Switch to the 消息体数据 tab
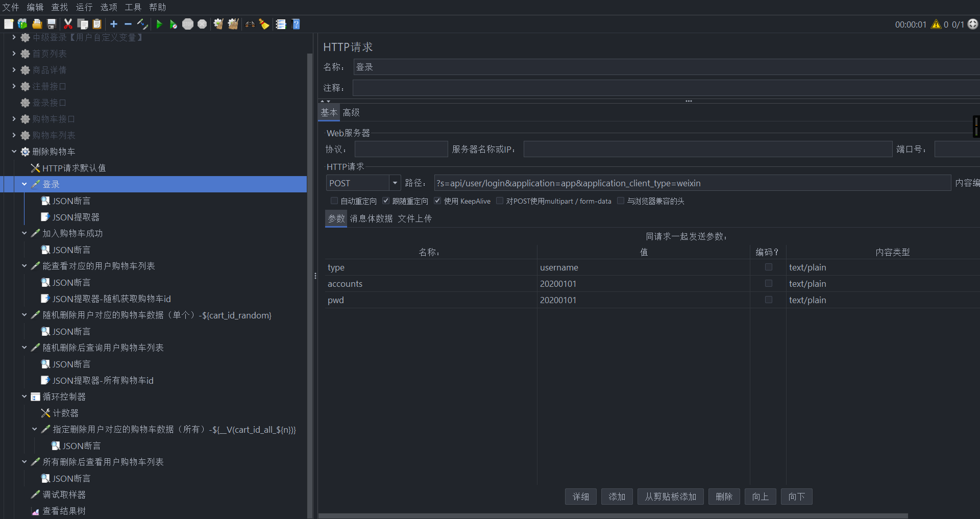 (371, 218)
